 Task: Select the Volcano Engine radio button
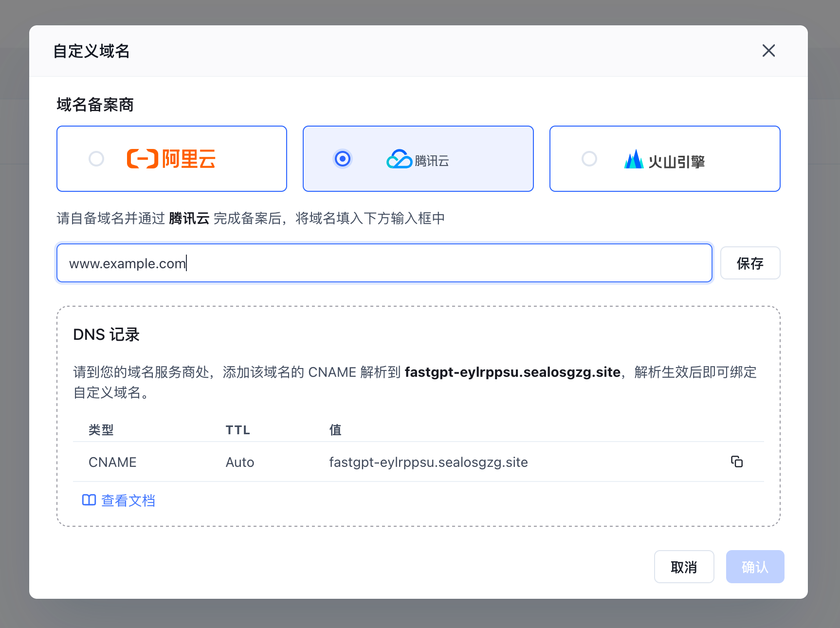coord(589,159)
